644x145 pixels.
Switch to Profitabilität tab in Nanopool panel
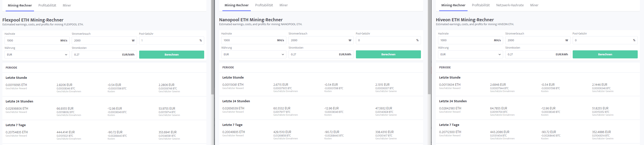pyautogui.click(x=264, y=5)
